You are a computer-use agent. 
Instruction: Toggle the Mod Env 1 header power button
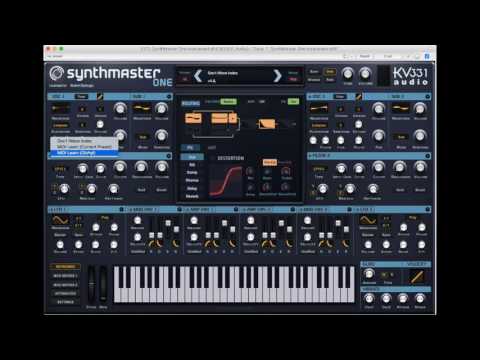point(179,209)
